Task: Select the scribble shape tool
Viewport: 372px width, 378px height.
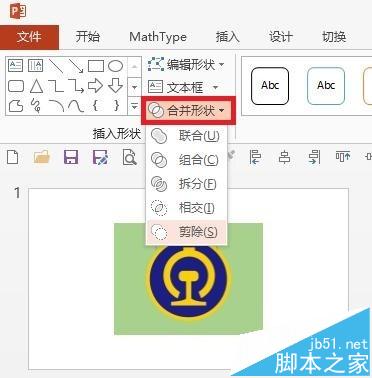Action: point(35,106)
